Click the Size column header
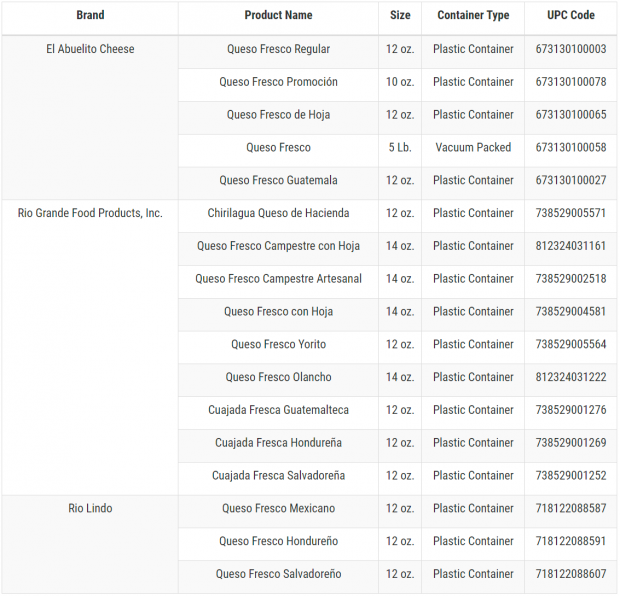 click(x=400, y=15)
